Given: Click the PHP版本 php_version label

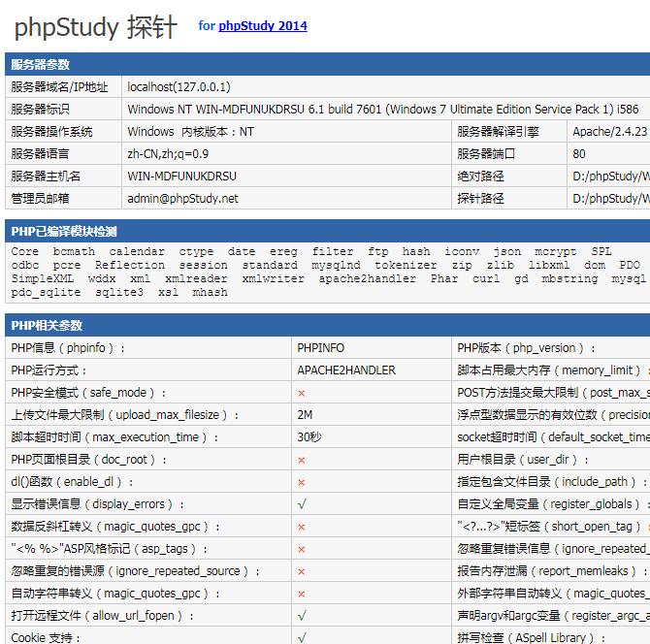Looking at the screenshot, I should coord(526,348).
